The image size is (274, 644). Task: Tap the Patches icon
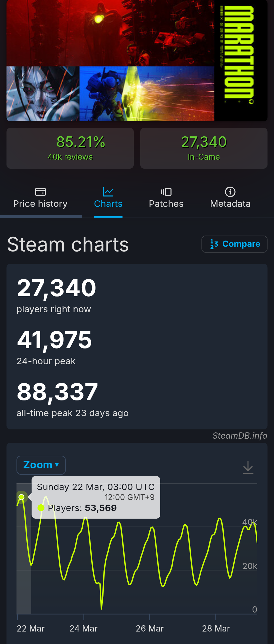pos(166,192)
